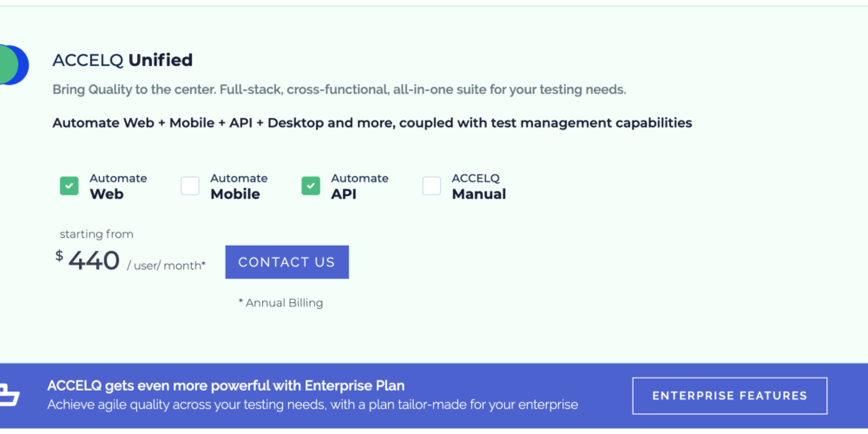Uncheck the Automate API checkbox
Screen dimensions: 868x434
point(311,186)
